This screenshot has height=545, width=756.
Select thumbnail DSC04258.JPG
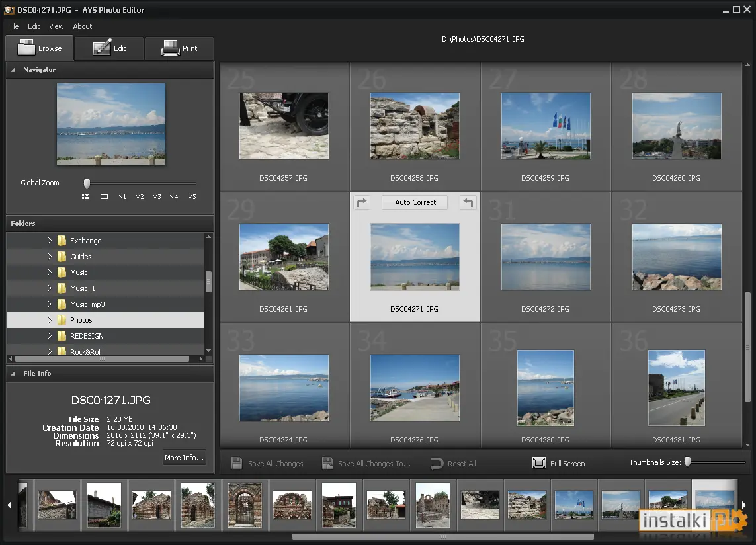tap(415, 126)
